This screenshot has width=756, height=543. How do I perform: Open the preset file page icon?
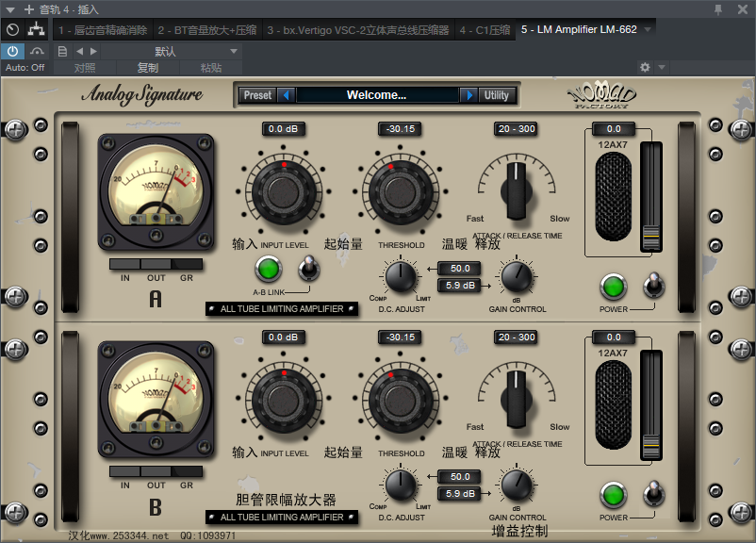point(62,51)
